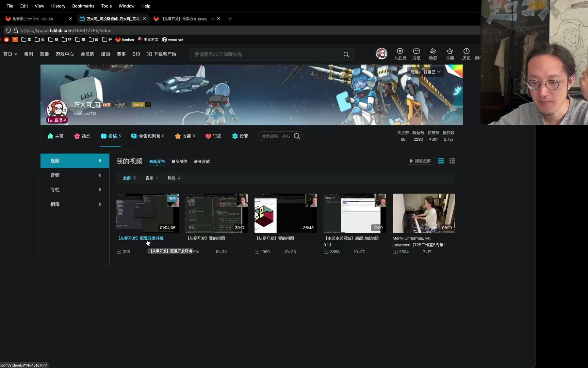Click the search magnifier in top search bar
Screen dimensions: 588x368
pyautogui.click(x=346, y=54)
